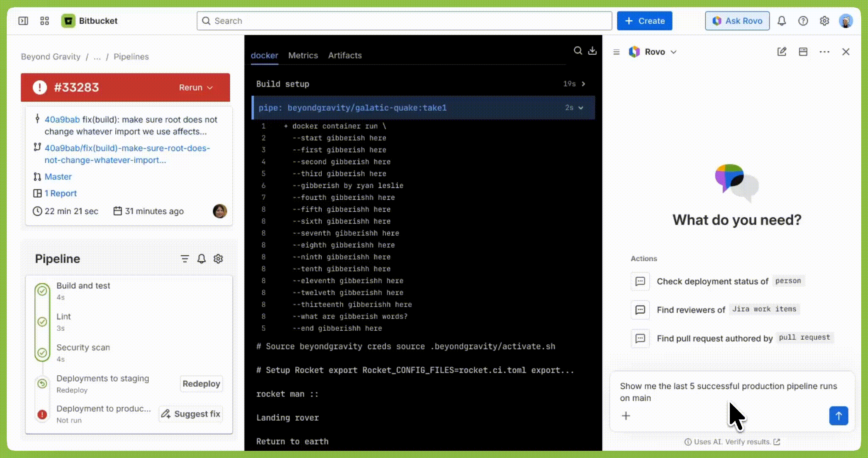The image size is (868, 458).
Task: Click the Security scan success icon
Action: click(x=42, y=352)
